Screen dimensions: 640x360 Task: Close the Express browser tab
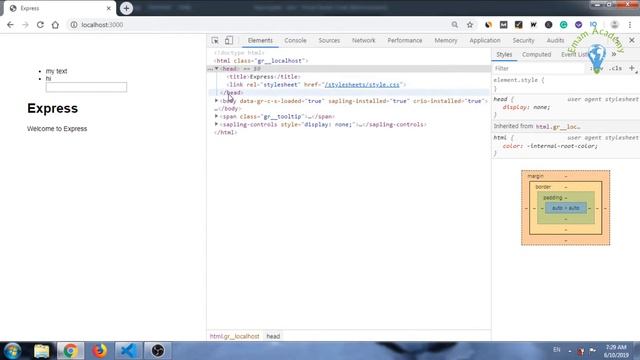pyautogui.click(x=109, y=8)
